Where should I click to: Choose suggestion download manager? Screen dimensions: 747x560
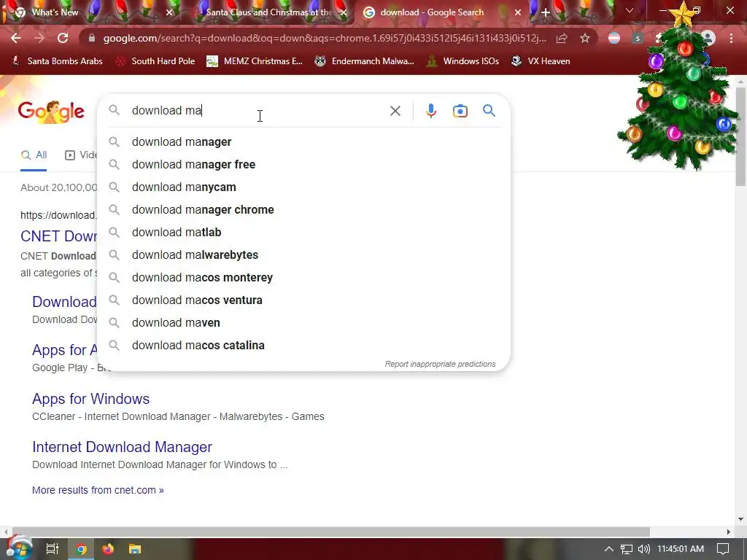click(303, 142)
